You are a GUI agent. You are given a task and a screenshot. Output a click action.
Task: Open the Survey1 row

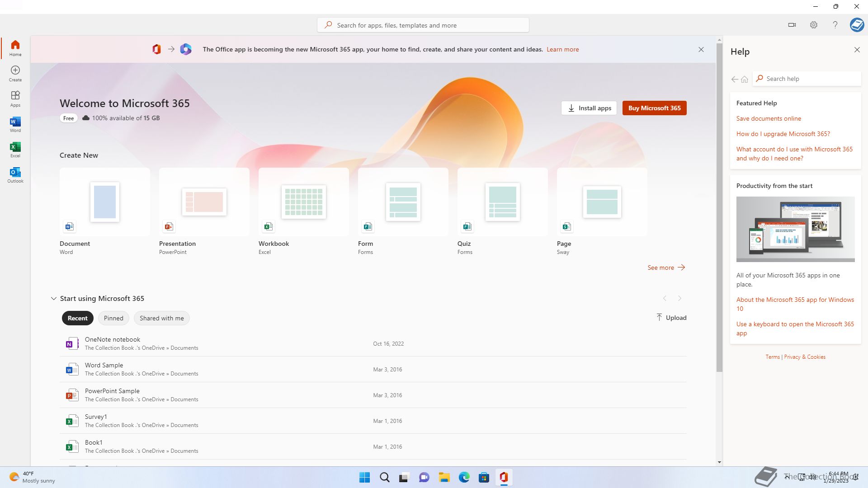coord(373,421)
